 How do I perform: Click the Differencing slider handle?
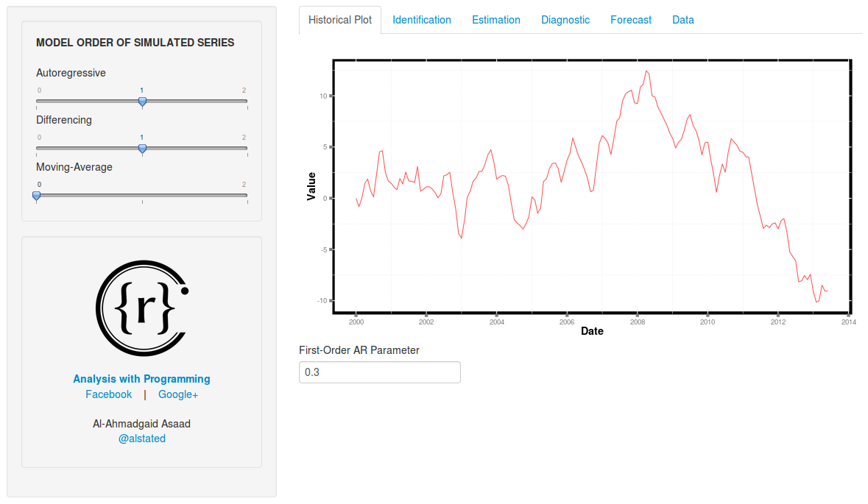tap(142, 149)
